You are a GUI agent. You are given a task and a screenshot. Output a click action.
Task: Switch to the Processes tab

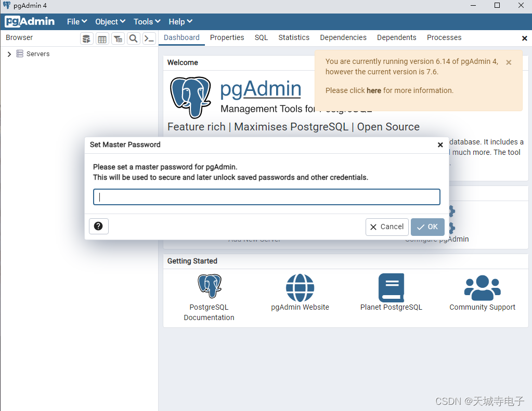tap(444, 37)
